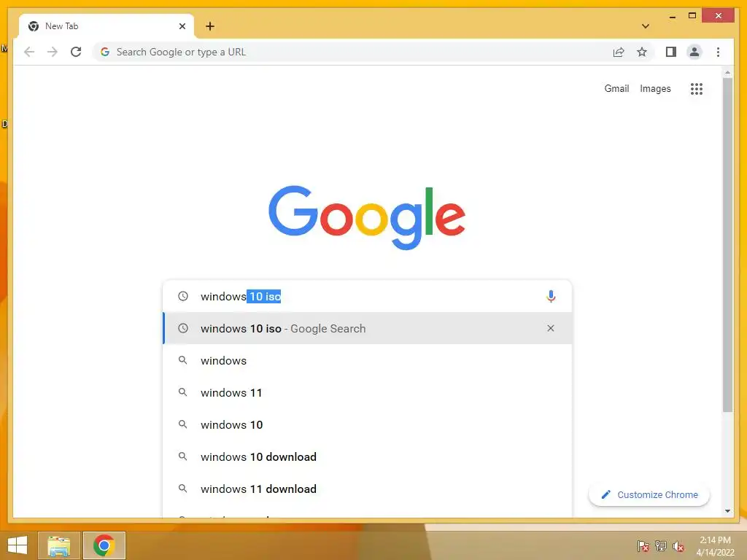This screenshot has width=747, height=560.
Task: Click the muted volume tray icon
Action: tap(678, 546)
